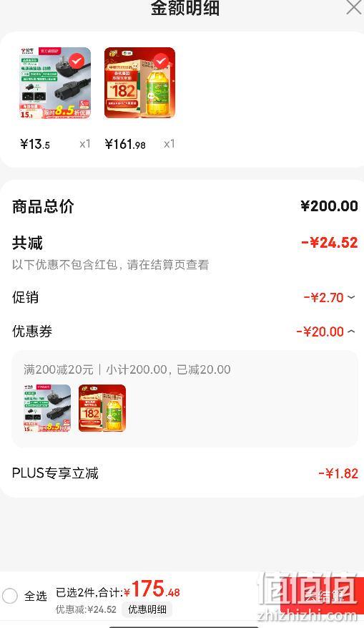Expand the 促销 discount chevron
Image resolution: width=364 pixels, height=628 pixels.
pos(351,297)
